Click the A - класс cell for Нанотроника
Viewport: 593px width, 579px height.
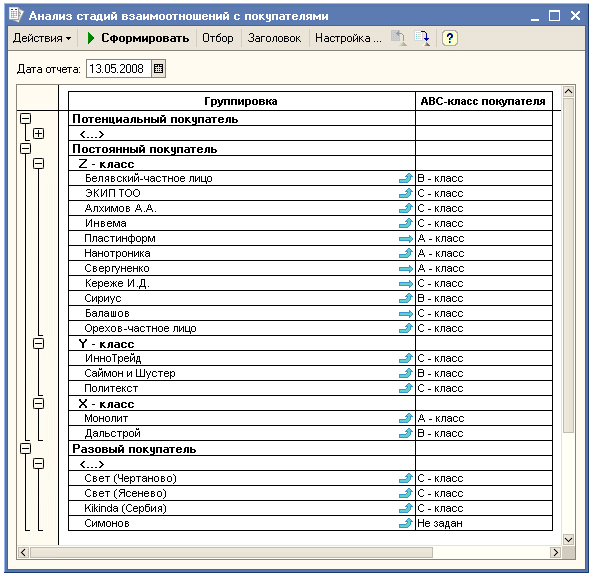(484, 253)
